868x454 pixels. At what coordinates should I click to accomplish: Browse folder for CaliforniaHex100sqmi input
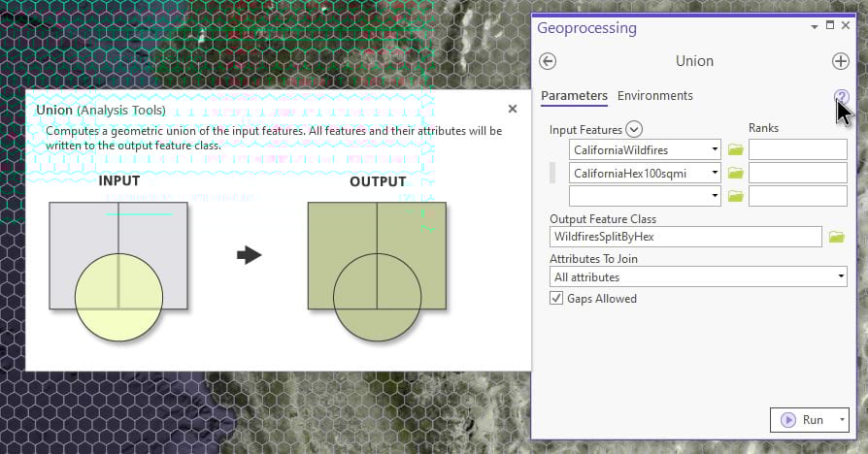point(735,173)
